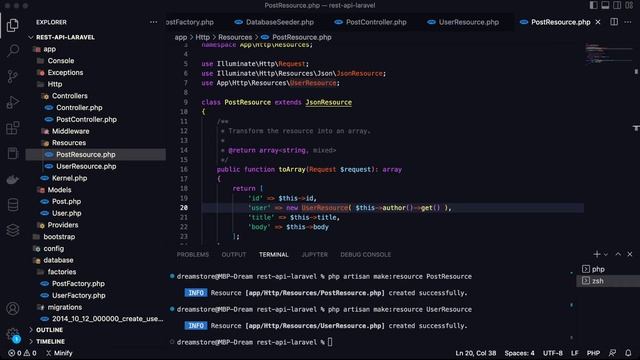
Task: Show errors and warnings count in status bar
Action: click(x=22, y=353)
